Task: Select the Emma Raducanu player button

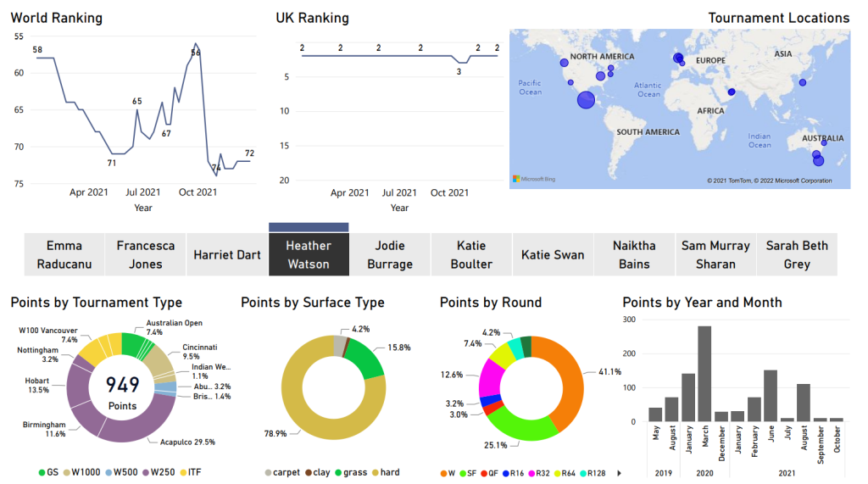Action: [64, 254]
